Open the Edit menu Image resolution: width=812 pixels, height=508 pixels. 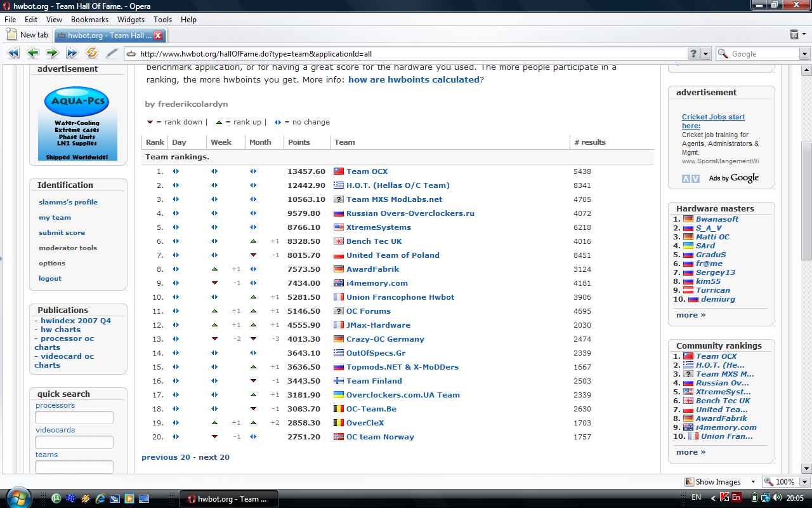pos(31,20)
